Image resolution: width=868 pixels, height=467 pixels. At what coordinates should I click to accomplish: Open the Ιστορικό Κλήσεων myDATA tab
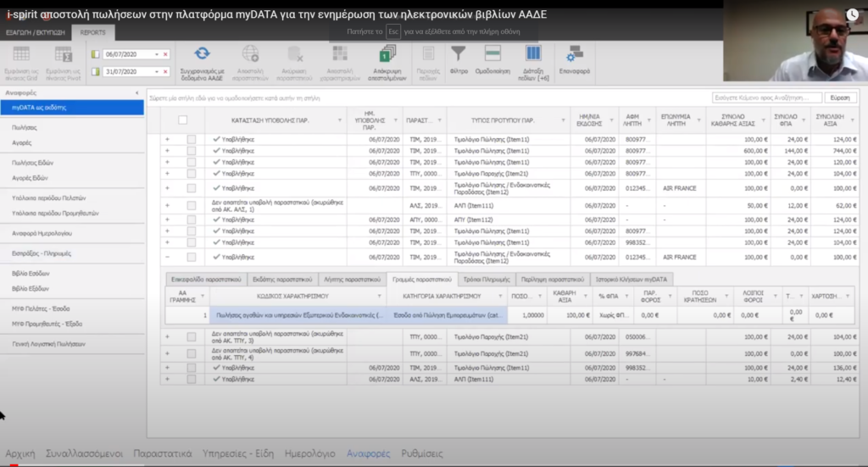tap(631, 279)
